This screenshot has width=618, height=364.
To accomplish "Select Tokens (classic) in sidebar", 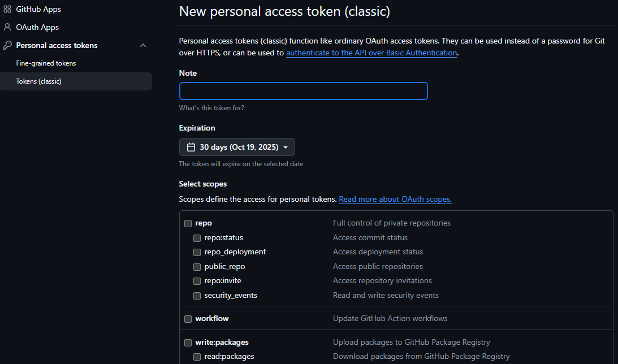I will tap(38, 81).
